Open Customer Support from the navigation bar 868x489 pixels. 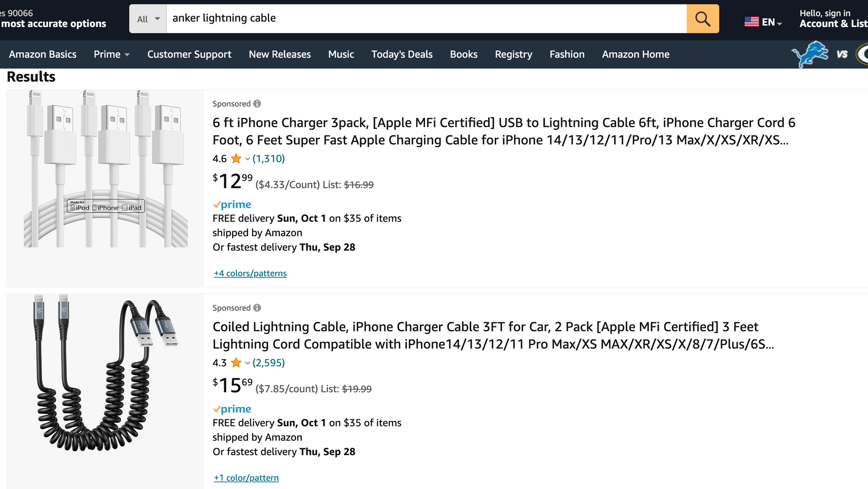(x=189, y=54)
